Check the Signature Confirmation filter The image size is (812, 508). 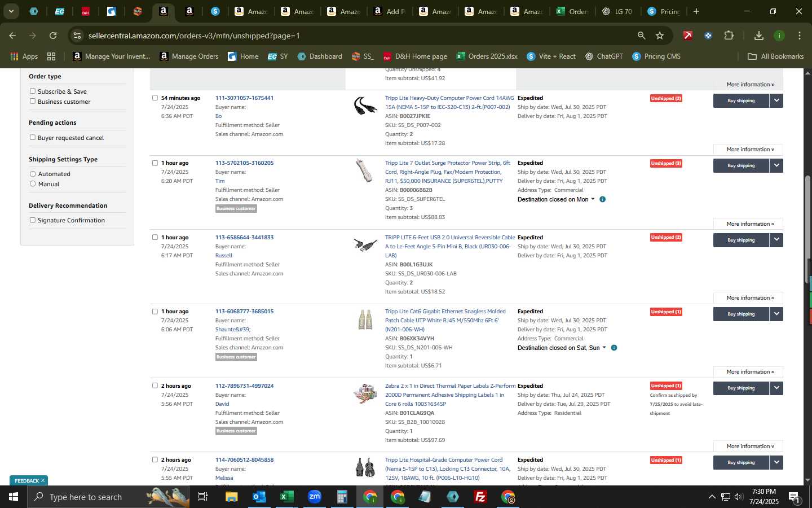33,220
